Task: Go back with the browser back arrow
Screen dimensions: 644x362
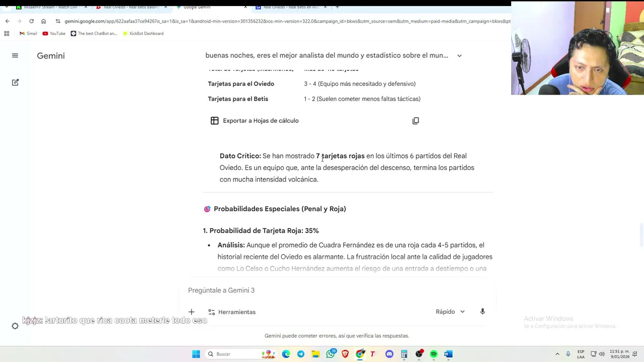Action: click(x=7, y=21)
